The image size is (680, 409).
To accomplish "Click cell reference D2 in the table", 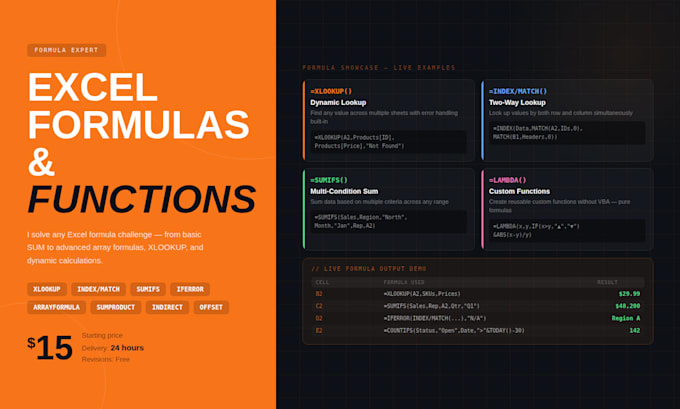I will point(319,318).
